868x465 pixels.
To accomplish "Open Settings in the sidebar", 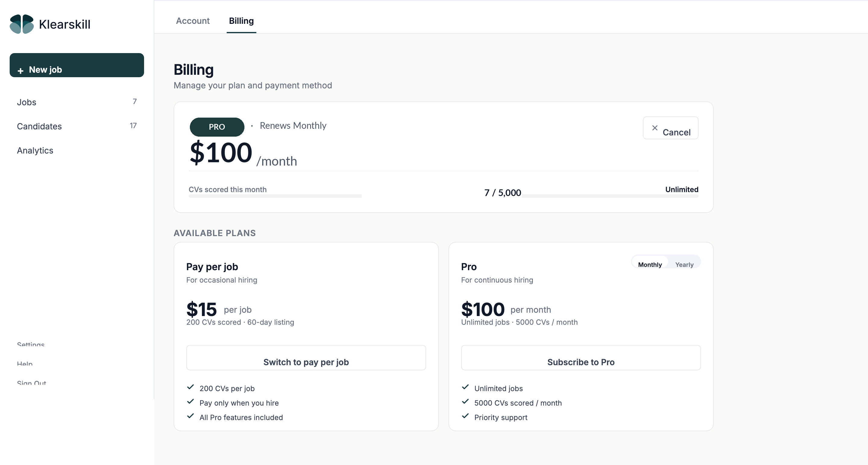I will pyautogui.click(x=31, y=344).
